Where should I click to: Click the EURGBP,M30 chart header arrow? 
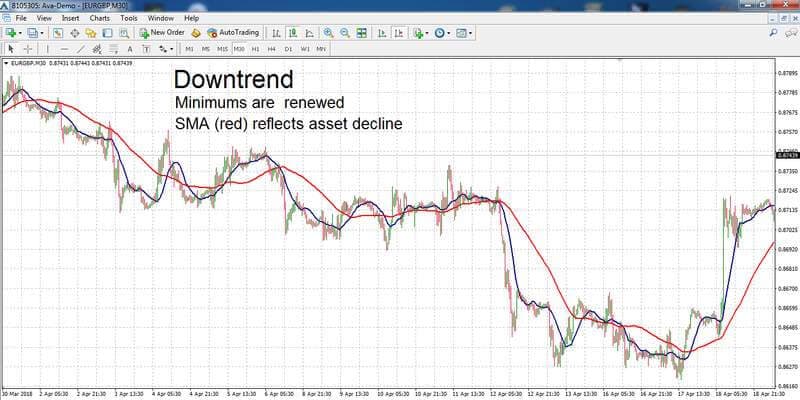click(x=6, y=63)
